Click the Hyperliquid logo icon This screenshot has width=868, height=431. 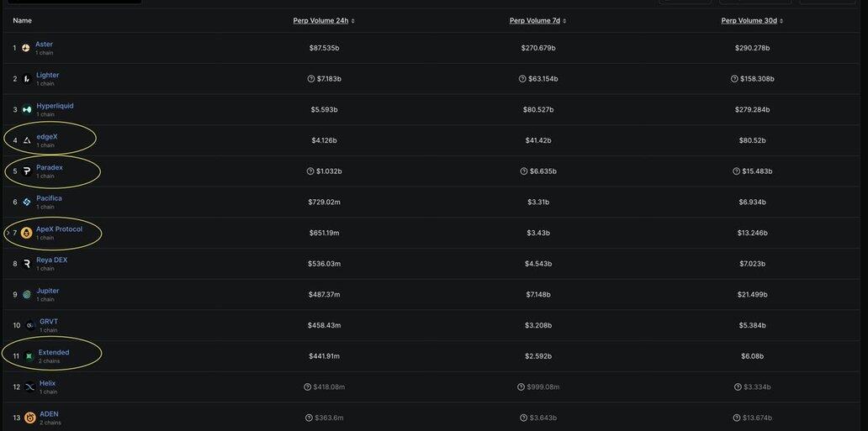point(27,109)
